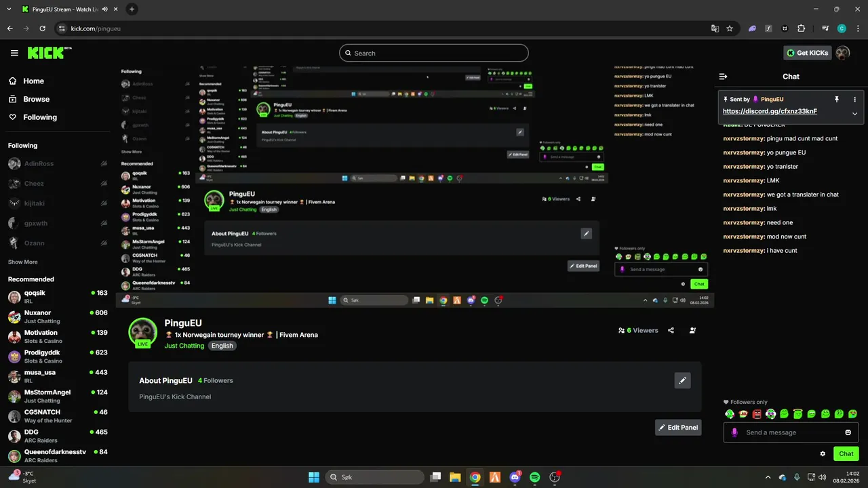Click the 6 Viewers indicator
The image size is (868, 488).
(638, 331)
